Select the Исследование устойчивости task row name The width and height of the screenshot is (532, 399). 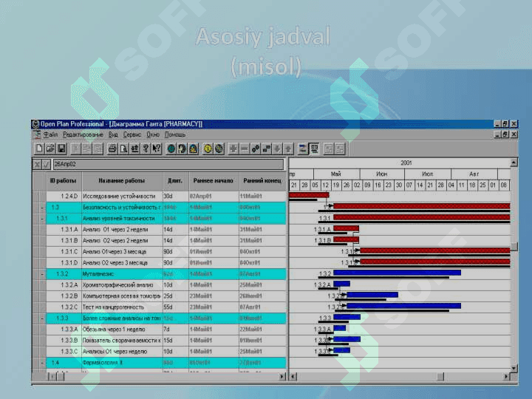click(119, 196)
